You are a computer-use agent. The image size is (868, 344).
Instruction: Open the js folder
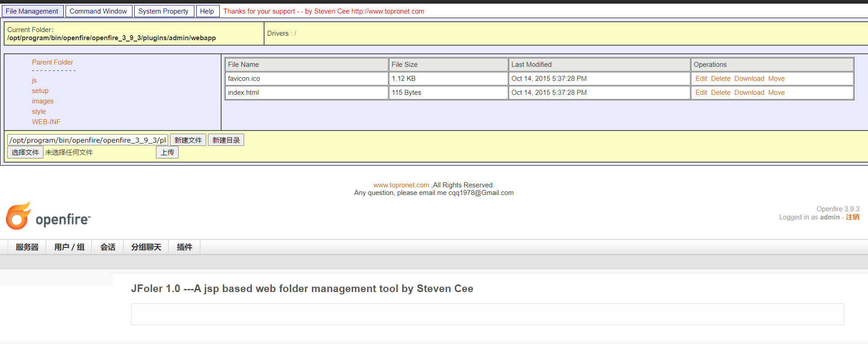[34, 80]
